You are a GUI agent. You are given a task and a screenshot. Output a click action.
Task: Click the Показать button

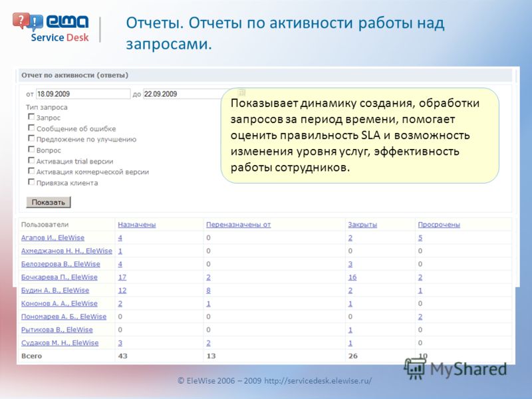coord(48,202)
